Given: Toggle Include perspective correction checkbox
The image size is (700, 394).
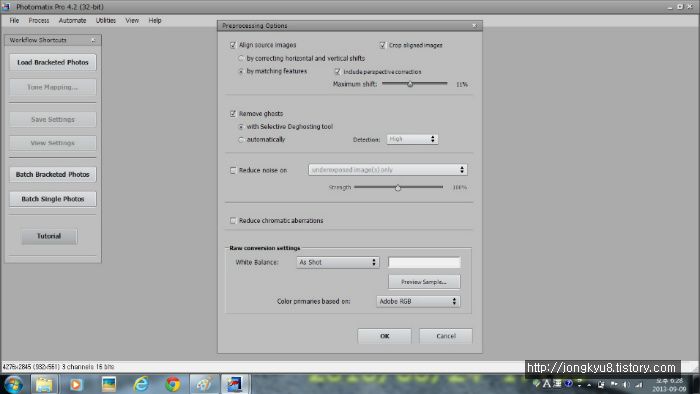Looking at the screenshot, I should [338, 71].
